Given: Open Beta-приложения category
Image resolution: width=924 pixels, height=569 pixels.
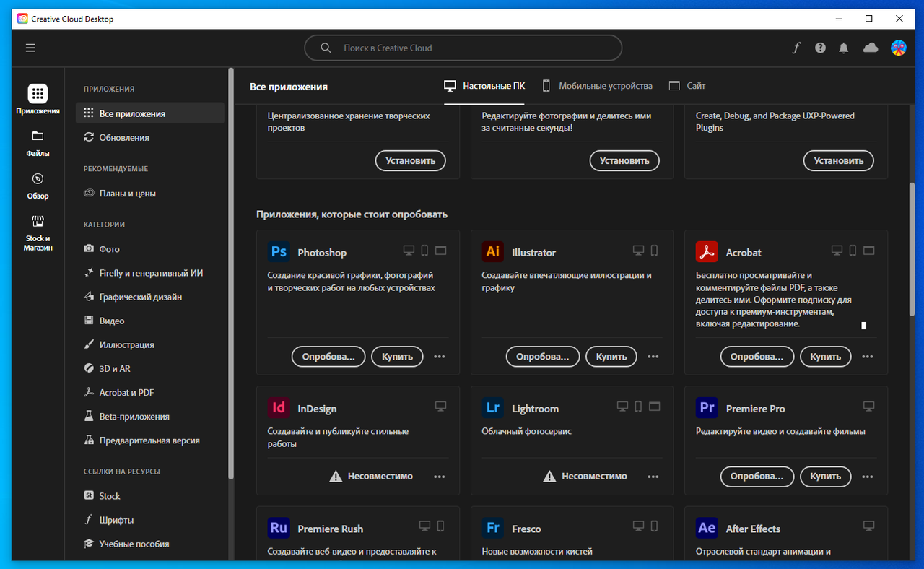Looking at the screenshot, I should [150, 416].
